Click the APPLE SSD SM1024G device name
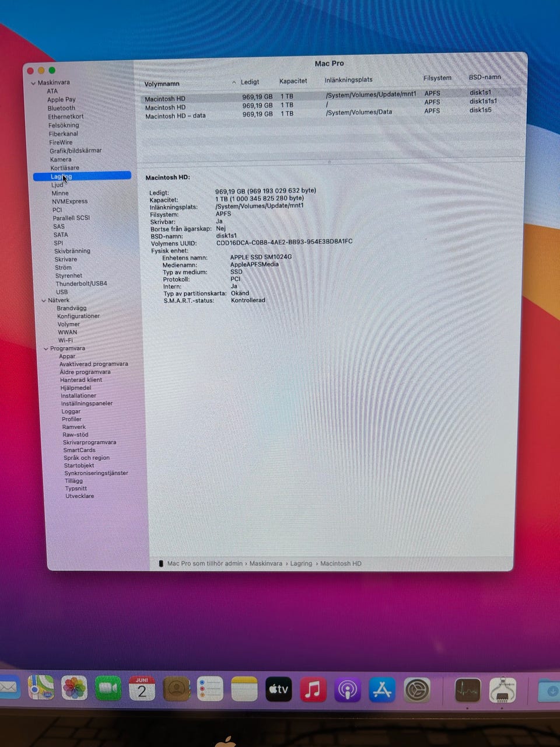The height and width of the screenshot is (747, 560). (x=261, y=257)
